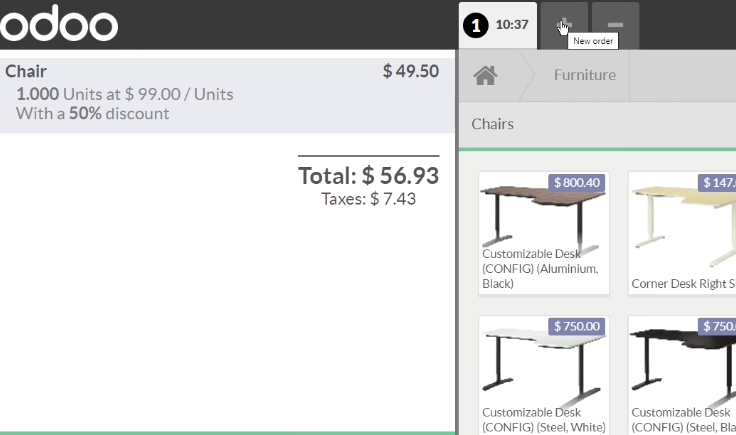736x435 pixels.
Task: Open the Furniture breadcrumb category
Action: 584,75
